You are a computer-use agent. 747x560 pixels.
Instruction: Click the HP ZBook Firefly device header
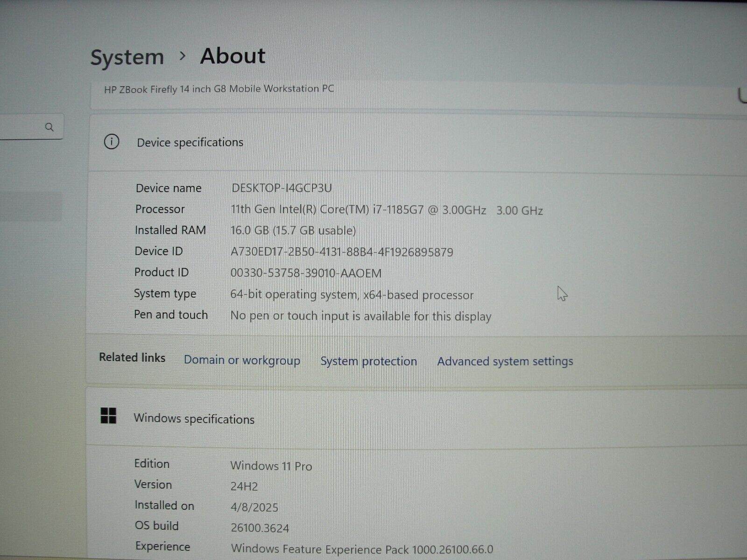click(219, 89)
